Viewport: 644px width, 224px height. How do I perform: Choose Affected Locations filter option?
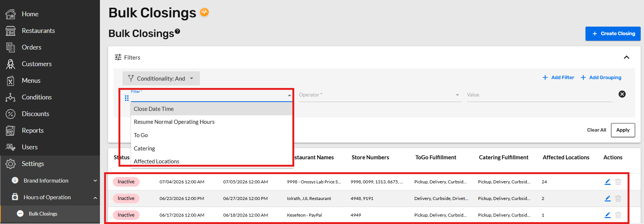[x=212, y=162]
